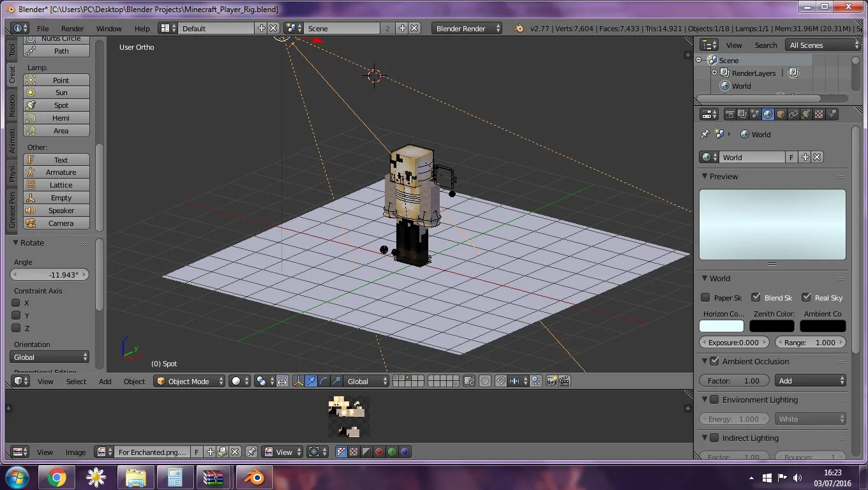The image size is (868, 490).
Task: Open the Ambient Occlusion Add blend dropdown
Action: click(811, 380)
